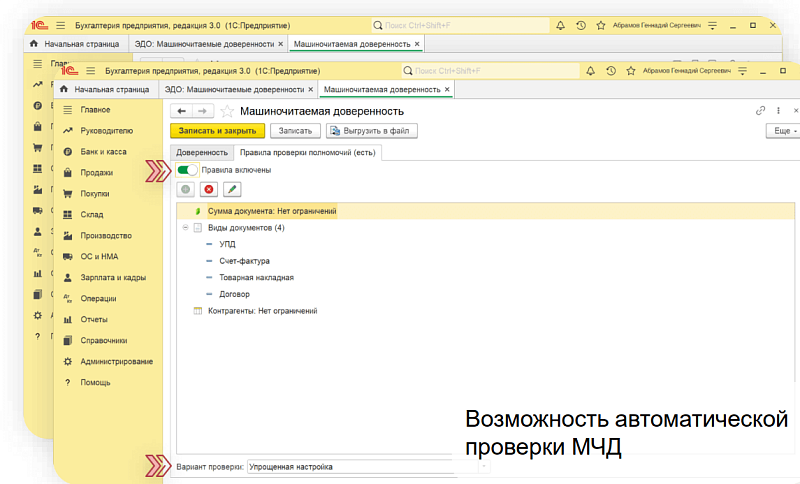Click the Записать button
This screenshot has height=484, width=800.
click(x=295, y=131)
